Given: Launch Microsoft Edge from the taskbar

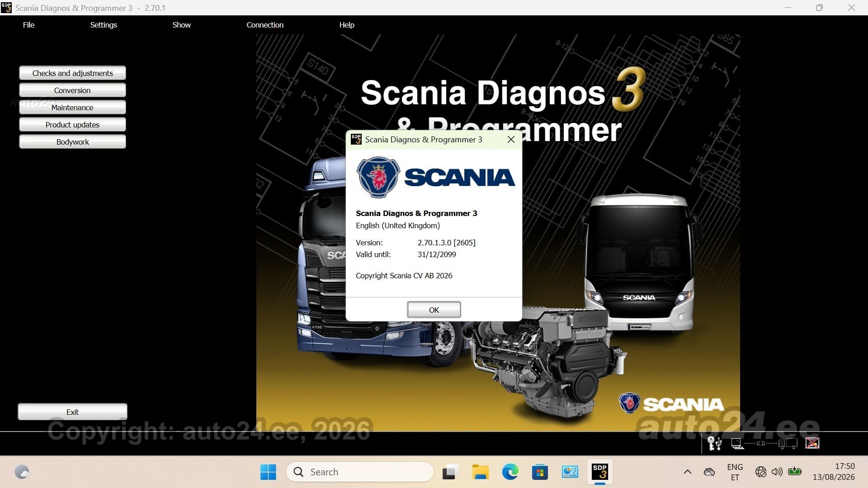Looking at the screenshot, I should pyautogui.click(x=510, y=472).
